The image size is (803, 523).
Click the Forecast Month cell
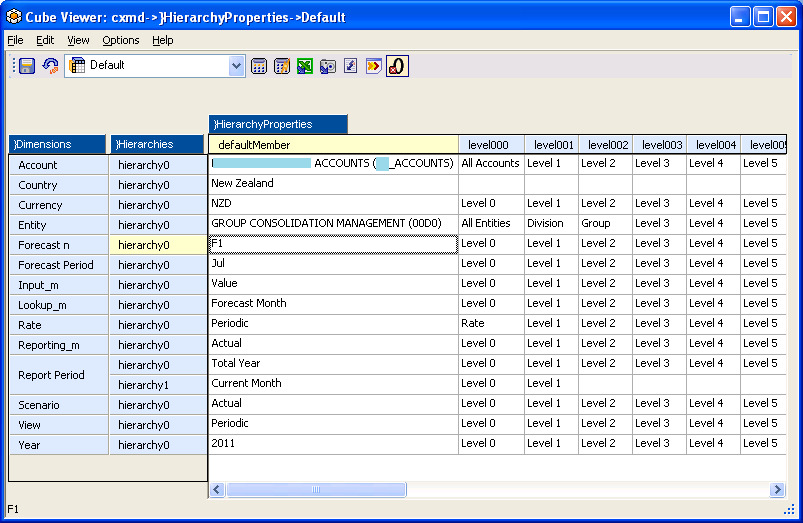click(x=333, y=304)
